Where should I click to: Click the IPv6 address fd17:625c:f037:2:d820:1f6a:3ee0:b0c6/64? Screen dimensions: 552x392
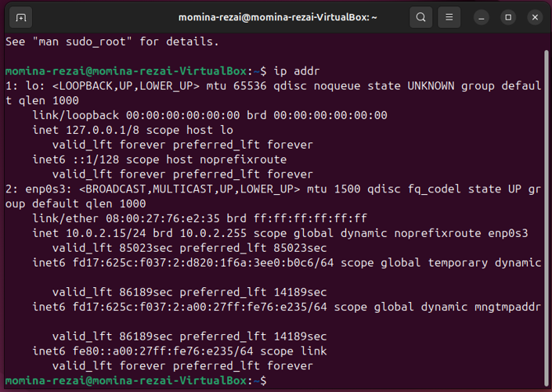click(x=203, y=263)
